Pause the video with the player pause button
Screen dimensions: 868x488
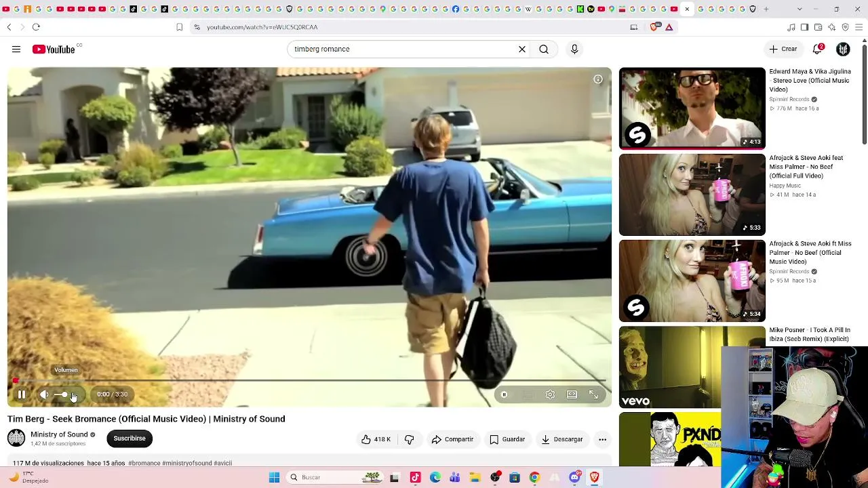click(x=22, y=394)
